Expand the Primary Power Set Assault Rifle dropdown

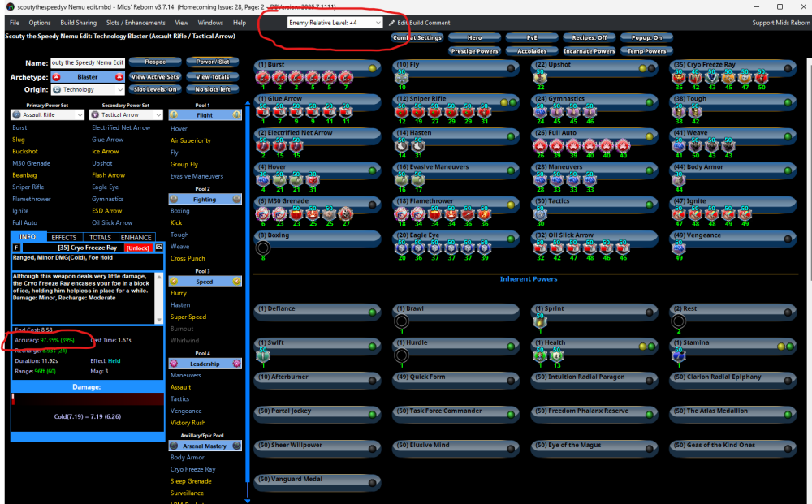[48, 115]
